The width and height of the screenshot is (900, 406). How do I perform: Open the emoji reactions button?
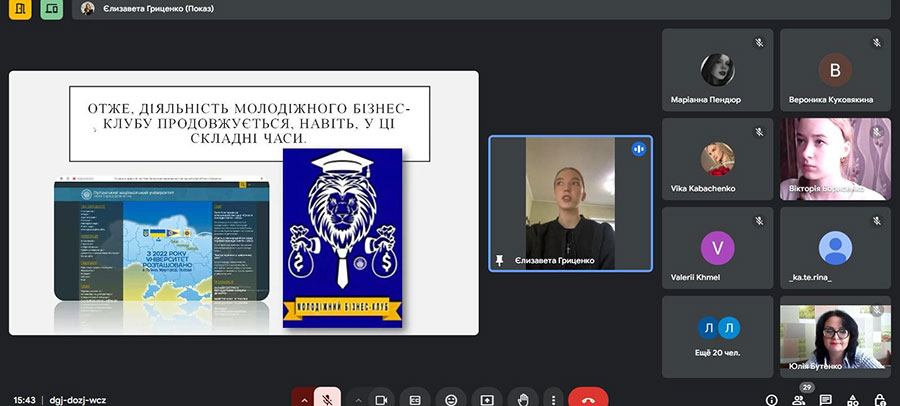click(x=451, y=399)
